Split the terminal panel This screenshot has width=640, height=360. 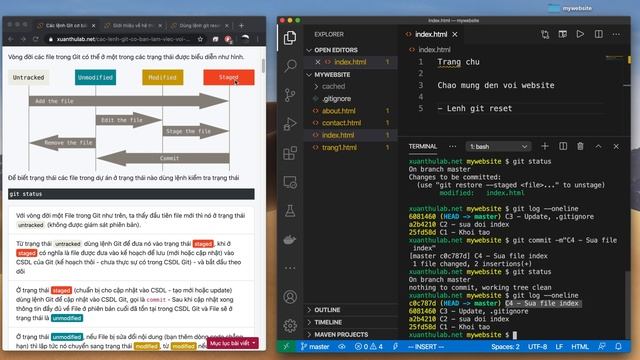[x=563, y=146]
